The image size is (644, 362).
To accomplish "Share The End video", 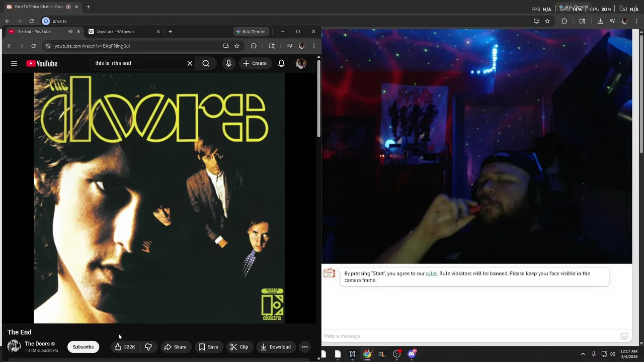I will coord(175,347).
